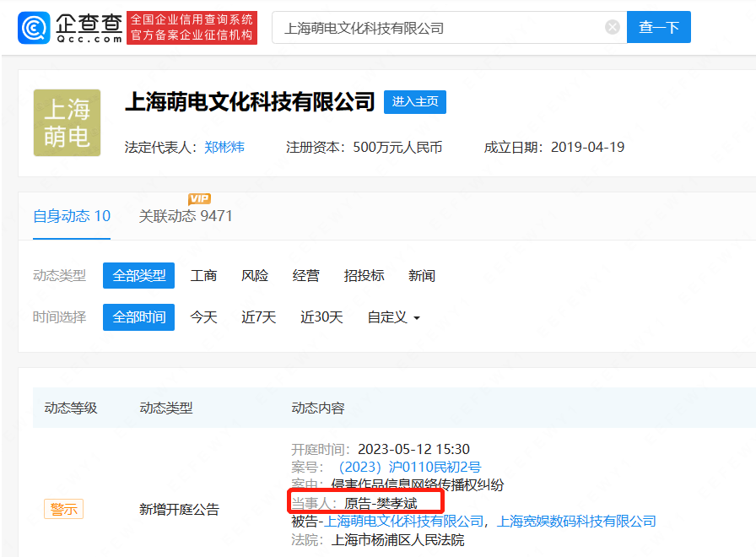The width and height of the screenshot is (756, 557).
Task: Click the 新增开庭公告 cell text
Action: [180, 509]
